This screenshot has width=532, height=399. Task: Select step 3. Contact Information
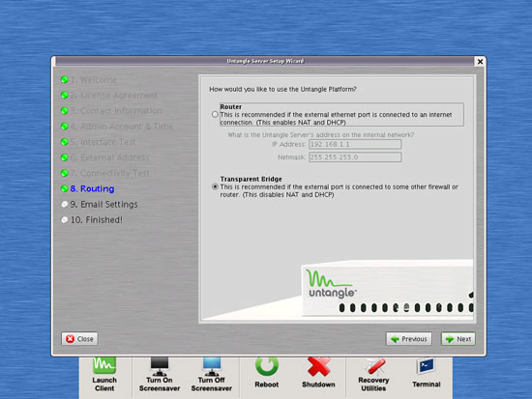[111, 111]
